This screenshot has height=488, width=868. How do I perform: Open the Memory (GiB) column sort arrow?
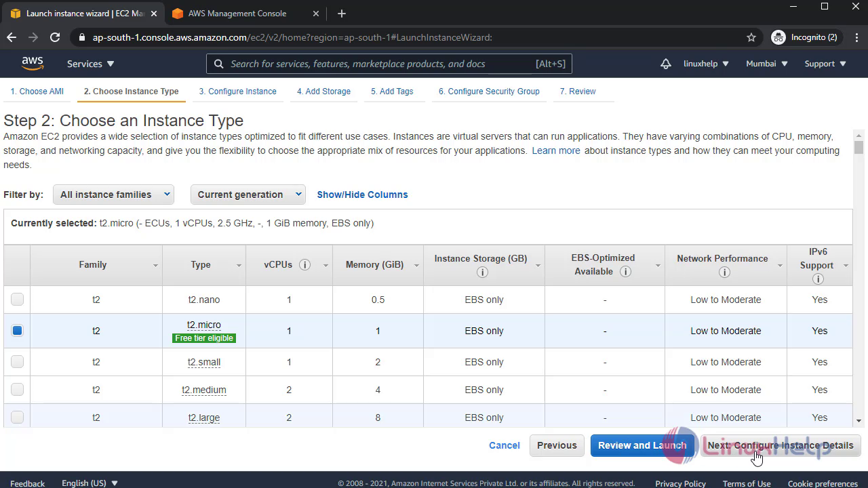click(x=416, y=265)
